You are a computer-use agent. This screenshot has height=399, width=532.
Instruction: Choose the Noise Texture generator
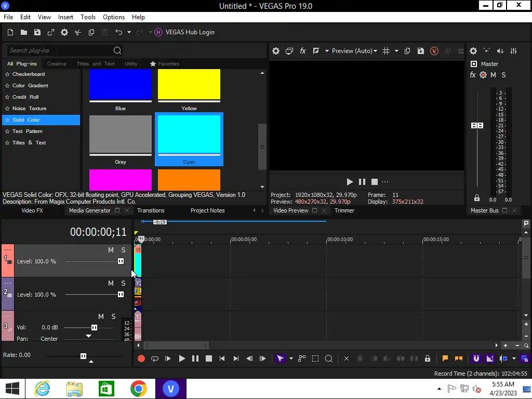[29, 108]
